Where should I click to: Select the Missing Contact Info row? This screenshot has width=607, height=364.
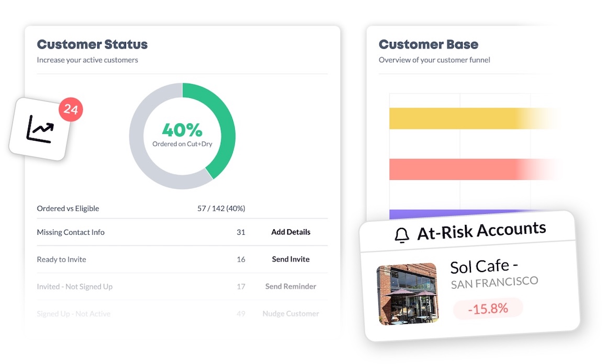[71, 232]
